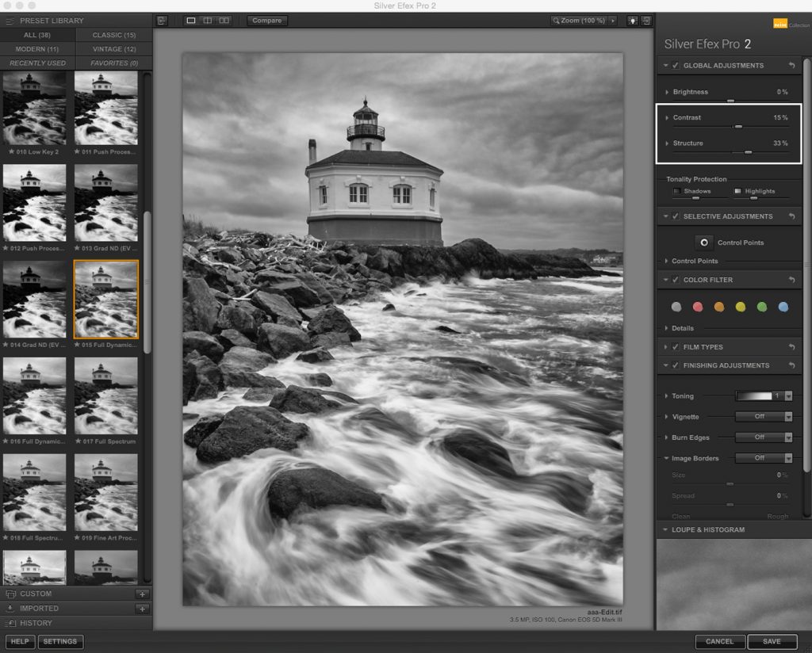Favorite star on 010 Low Key 2
812x653 pixels.
pos(11,152)
